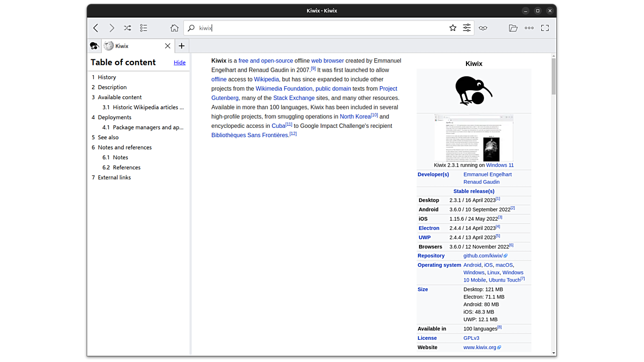This screenshot has height=362, width=644.
Task: Jump to Deployments section in contents
Action: (115, 117)
